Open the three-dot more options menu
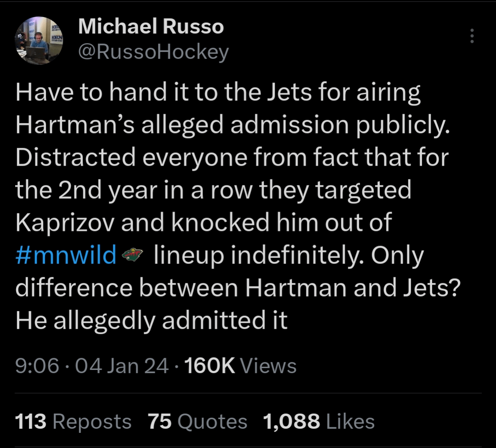The image size is (496, 448). pos(472,36)
